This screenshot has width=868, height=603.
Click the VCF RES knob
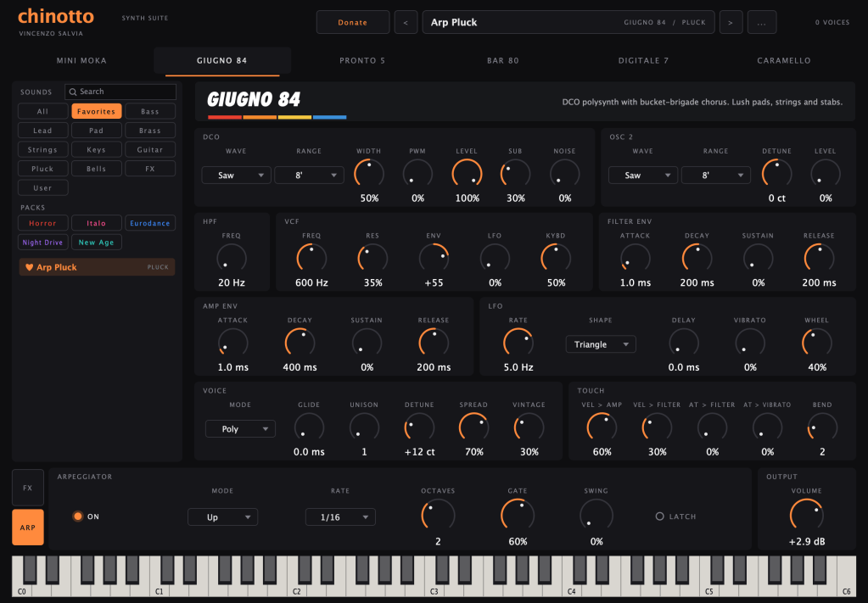372,258
